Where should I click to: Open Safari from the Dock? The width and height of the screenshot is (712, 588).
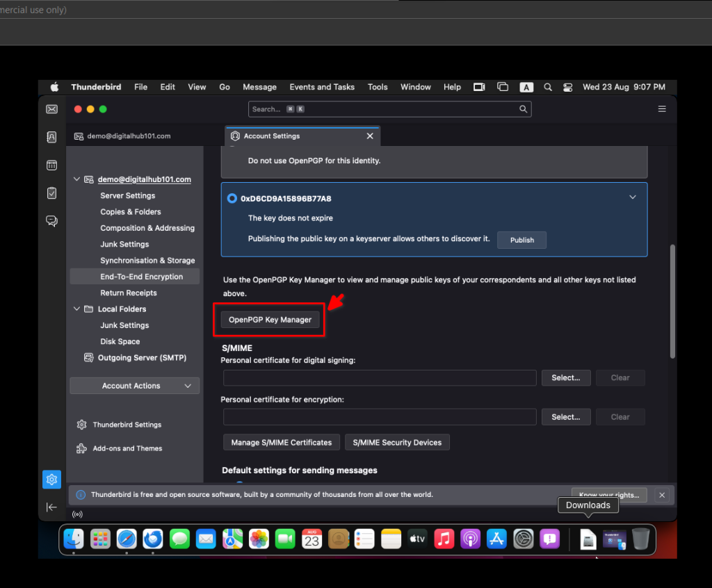point(127,539)
